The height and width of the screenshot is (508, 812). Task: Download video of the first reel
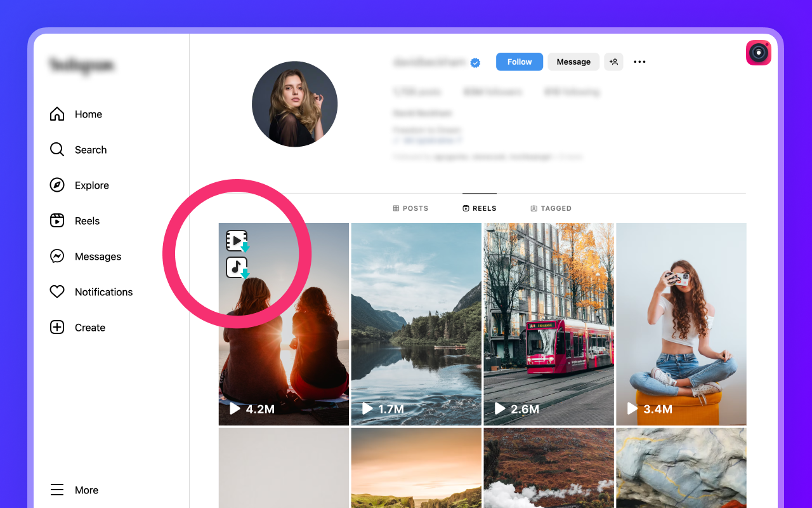(237, 241)
